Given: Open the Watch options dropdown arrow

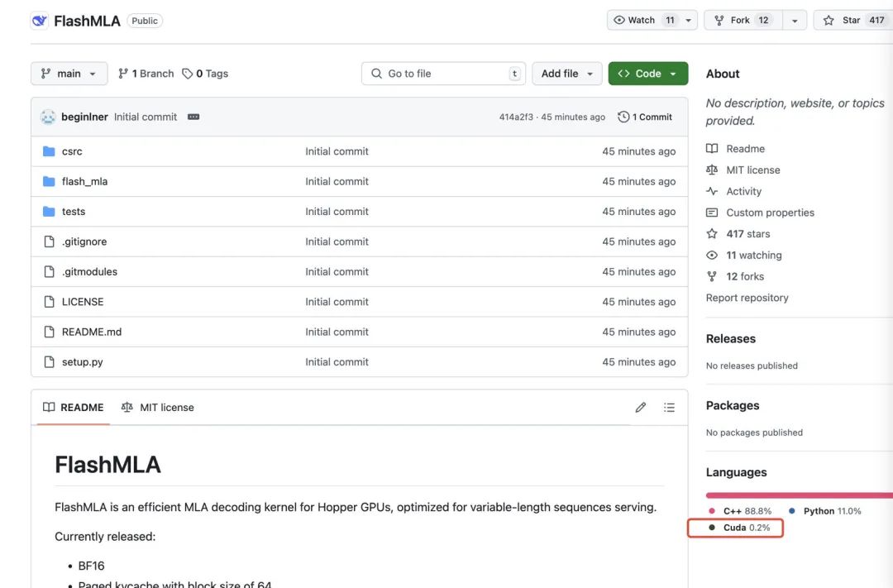Looking at the screenshot, I should tap(689, 21).
